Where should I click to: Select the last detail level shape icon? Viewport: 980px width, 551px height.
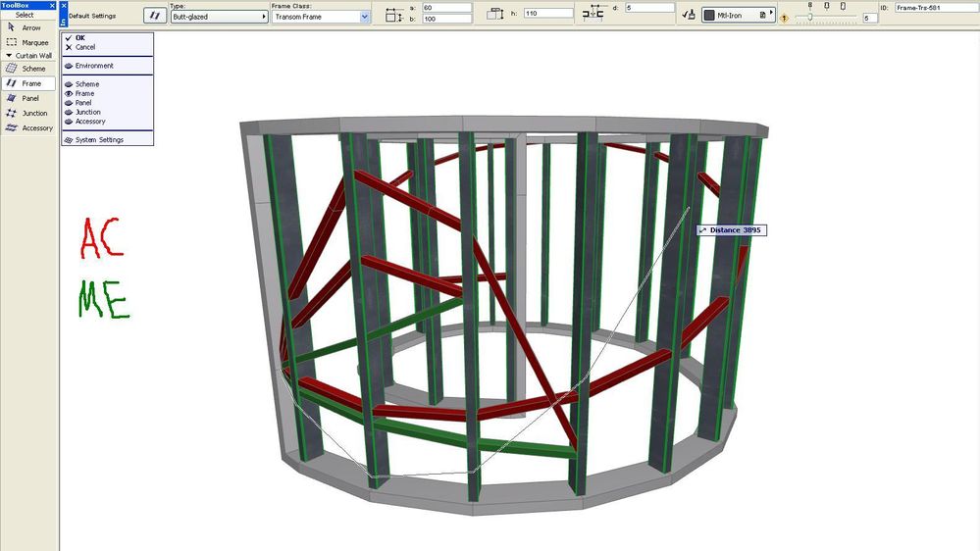[x=843, y=6]
